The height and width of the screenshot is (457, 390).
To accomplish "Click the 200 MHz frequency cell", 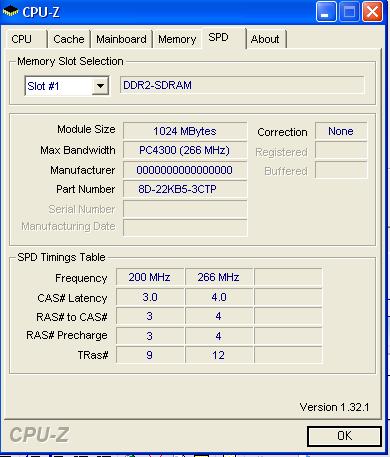I will coord(150,277).
